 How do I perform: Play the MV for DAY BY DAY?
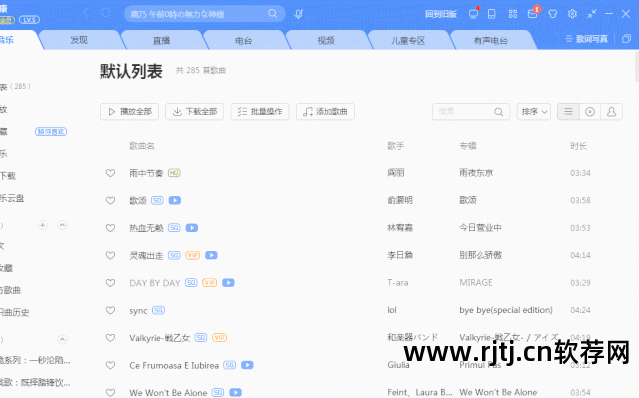tap(228, 282)
